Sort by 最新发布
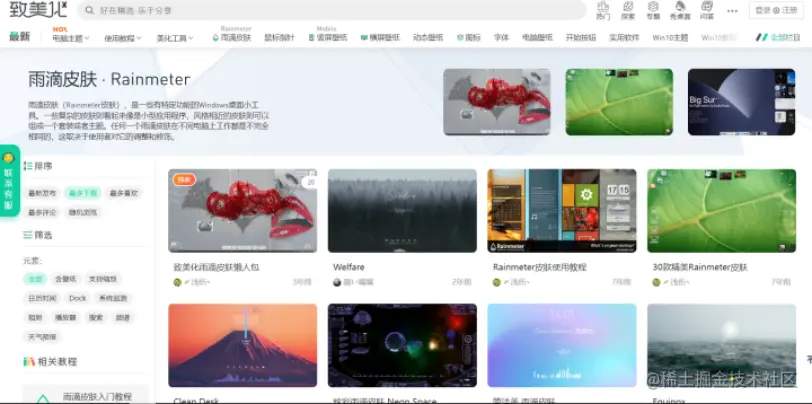812x404 pixels. tap(42, 193)
